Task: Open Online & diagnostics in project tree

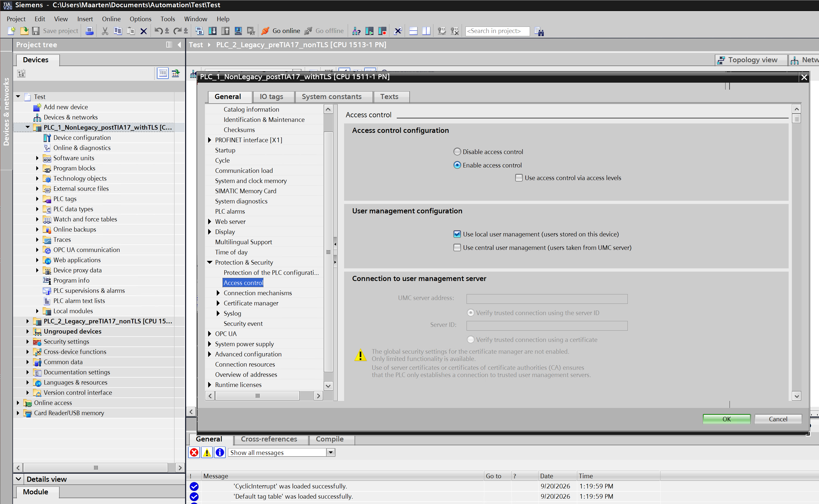Action: click(82, 148)
